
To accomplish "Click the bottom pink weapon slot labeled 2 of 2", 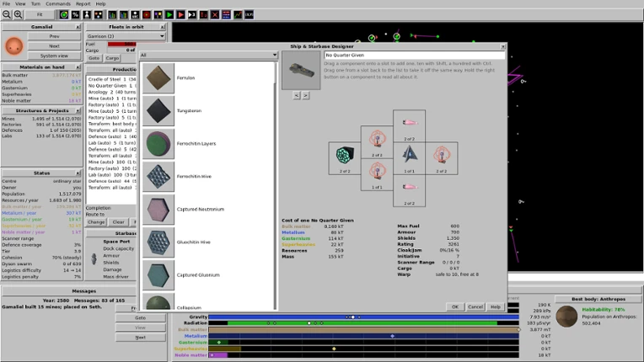I will (x=409, y=190).
